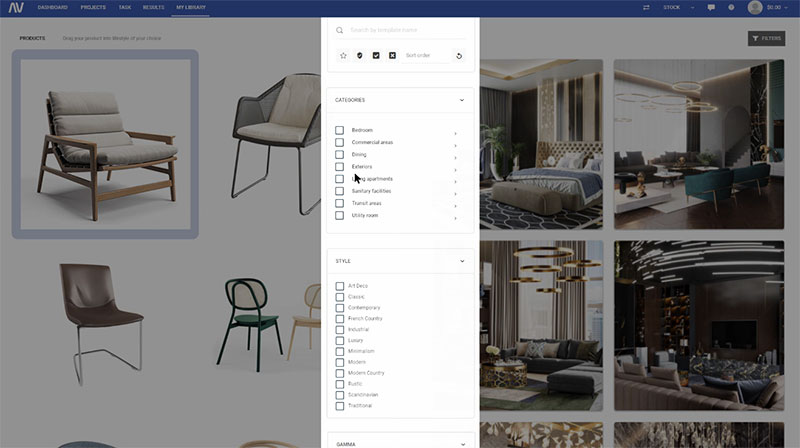Collapse the Style section chevron
Image resolution: width=800 pixels, height=448 pixels.
(462, 261)
